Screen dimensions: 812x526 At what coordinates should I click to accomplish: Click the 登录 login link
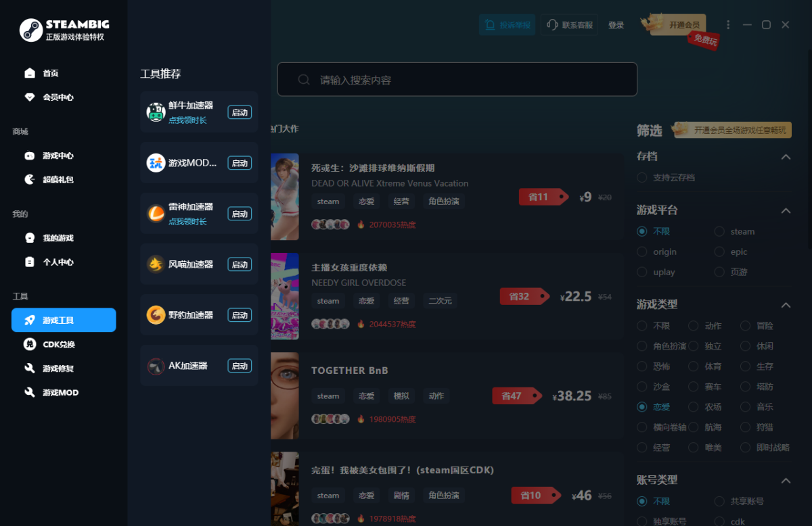pyautogui.click(x=616, y=25)
